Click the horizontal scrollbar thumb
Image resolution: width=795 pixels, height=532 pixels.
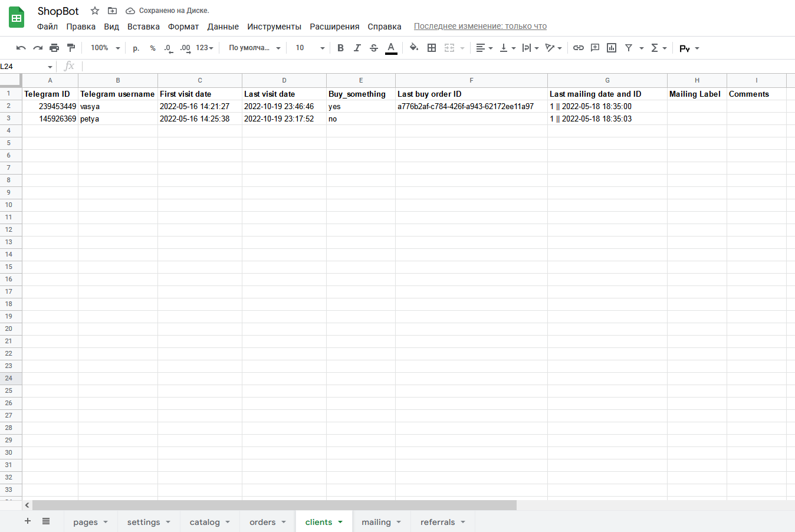(x=274, y=505)
